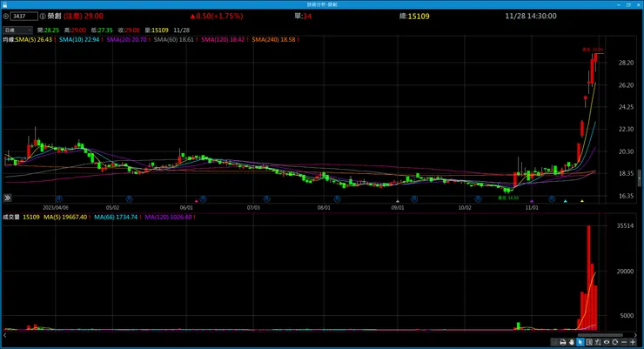Screen dimensions: 644x349
Task: Click the app icon in title bar
Action: tap(5, 4)
